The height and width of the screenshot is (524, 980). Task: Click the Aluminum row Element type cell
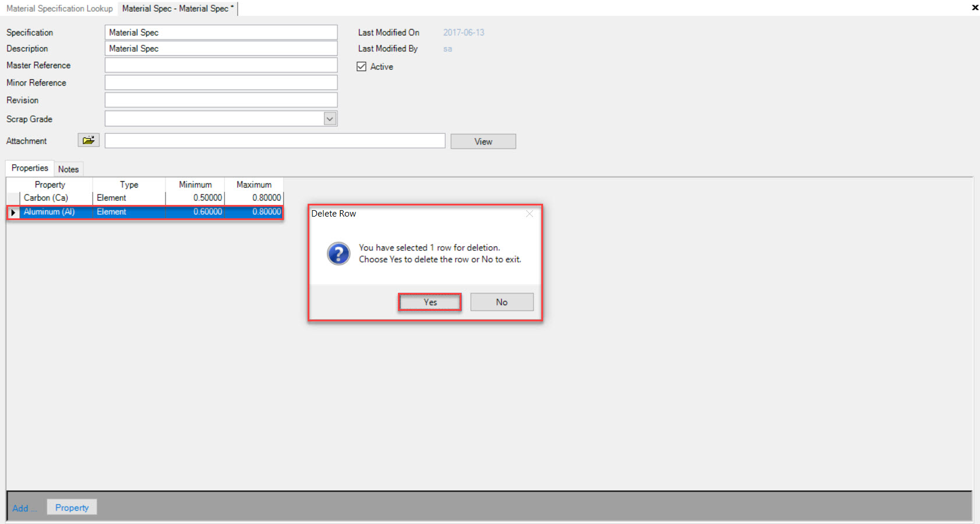(129, 212)
